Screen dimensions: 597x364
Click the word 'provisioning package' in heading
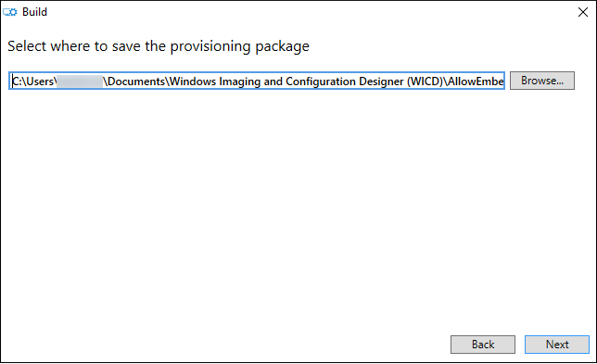point(239,46)
